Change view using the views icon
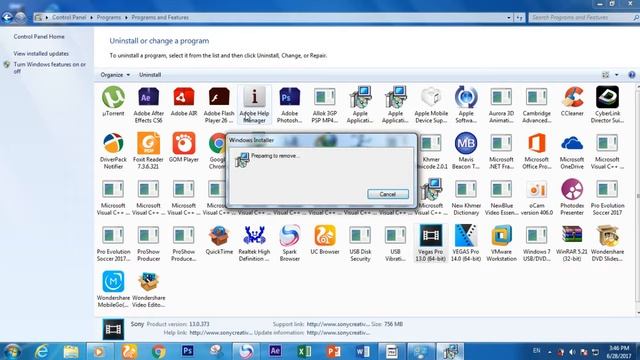640x360 pixels. (x=606, y=75)
